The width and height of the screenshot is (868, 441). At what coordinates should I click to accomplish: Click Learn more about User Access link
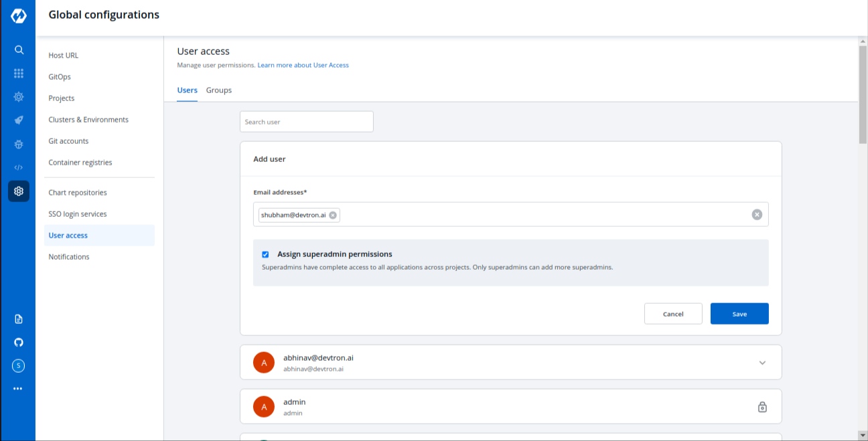[x=303, y=65]
